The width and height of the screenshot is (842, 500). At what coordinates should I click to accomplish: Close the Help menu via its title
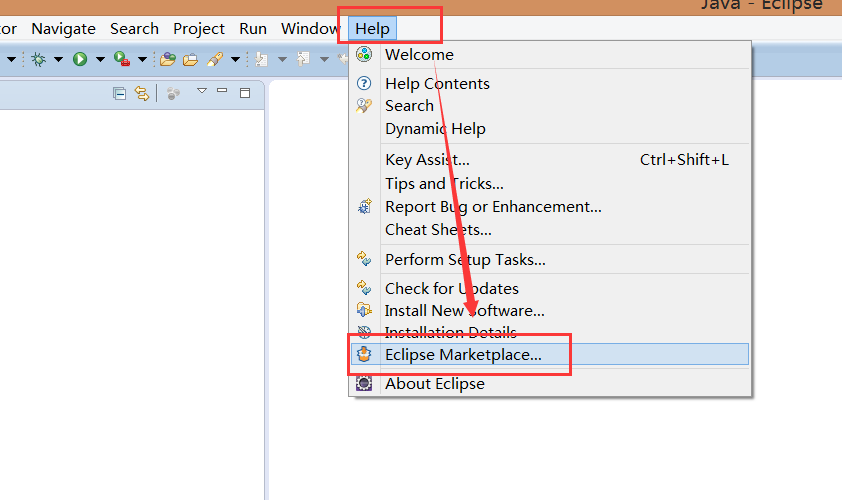(373, 28)
